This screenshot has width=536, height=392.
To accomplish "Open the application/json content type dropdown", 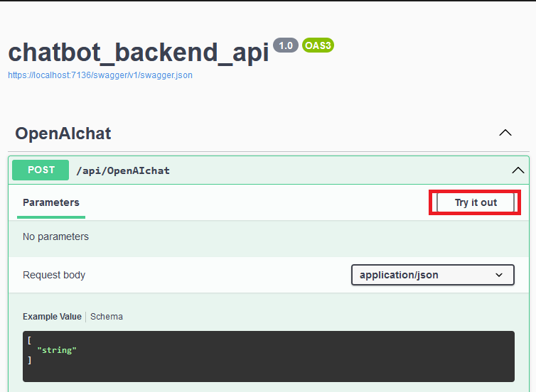I will click(x=432, y=275).
